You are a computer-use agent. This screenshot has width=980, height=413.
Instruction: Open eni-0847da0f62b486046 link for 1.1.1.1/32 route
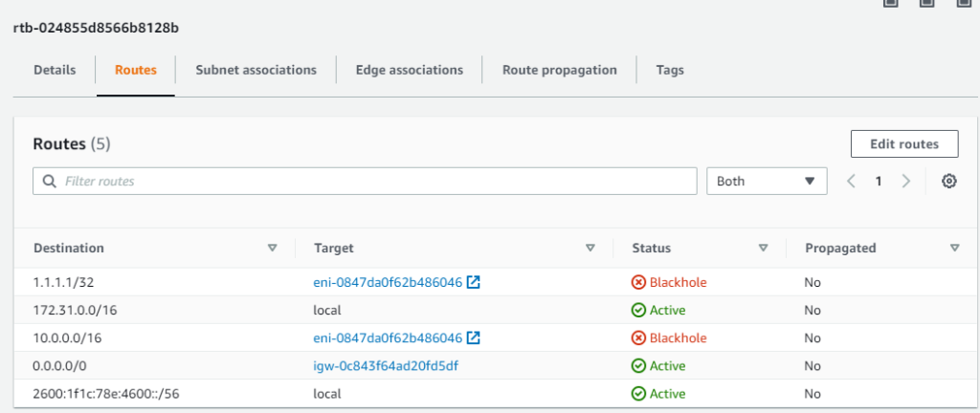(x=388, y=282)
